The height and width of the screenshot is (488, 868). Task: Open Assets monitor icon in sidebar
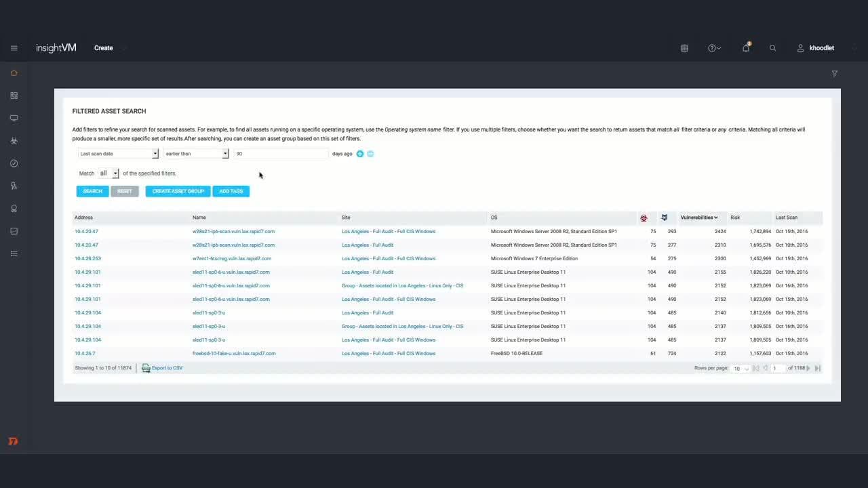pyautogui.click(x=14, y=118)
